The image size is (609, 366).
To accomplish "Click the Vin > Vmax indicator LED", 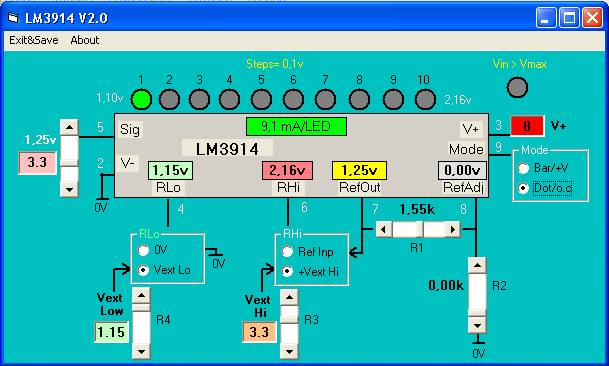I will (517, 87).
